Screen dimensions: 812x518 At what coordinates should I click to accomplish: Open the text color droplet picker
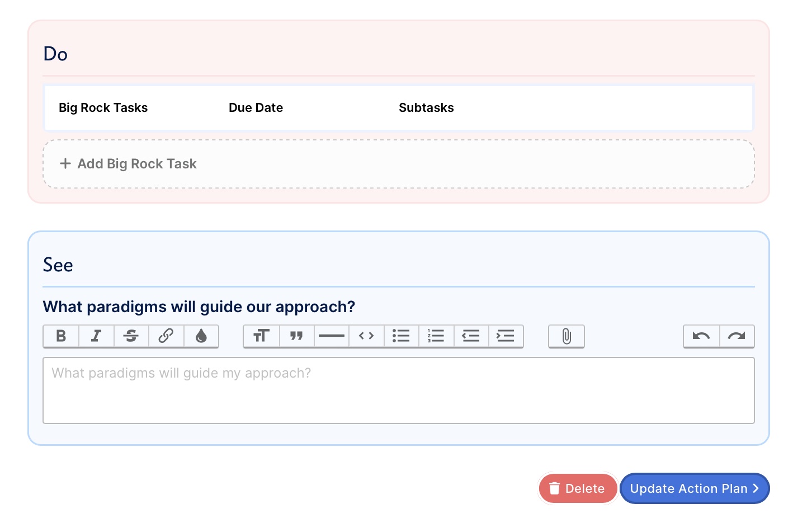coord(201,336)
